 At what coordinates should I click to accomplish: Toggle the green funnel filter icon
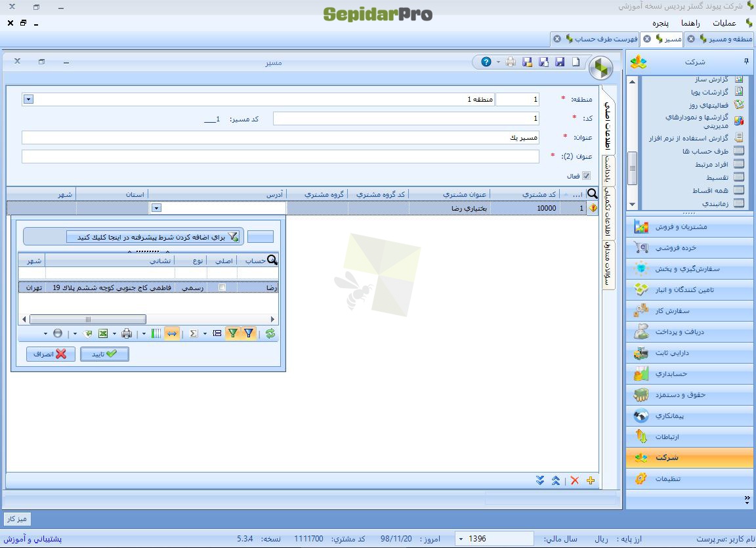tap(233, 333)
